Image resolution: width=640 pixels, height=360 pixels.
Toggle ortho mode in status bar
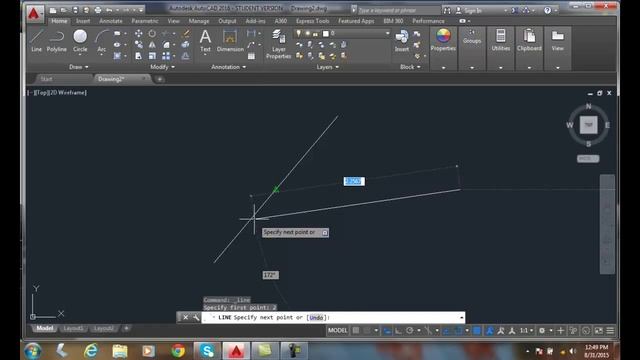pos(398,331)
